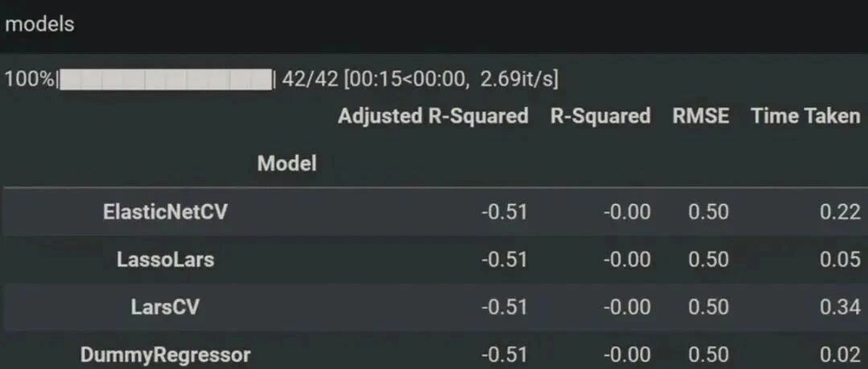The height and width of the screenshot is (369, 868).
Task: Select the LarsCV row label
Action: (x=165, y=307)
